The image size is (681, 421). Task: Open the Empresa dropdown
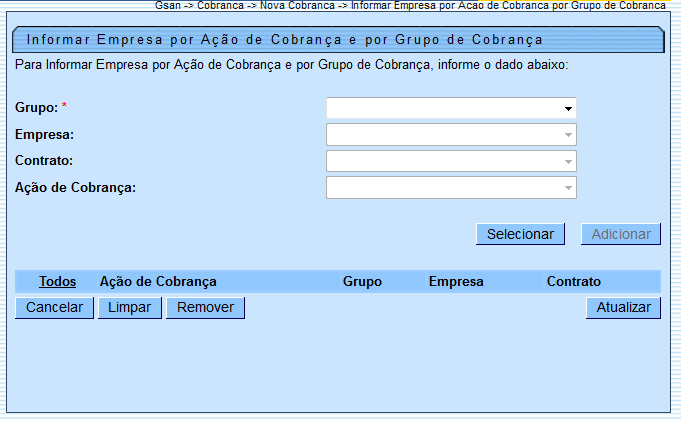tap(451, 134)
